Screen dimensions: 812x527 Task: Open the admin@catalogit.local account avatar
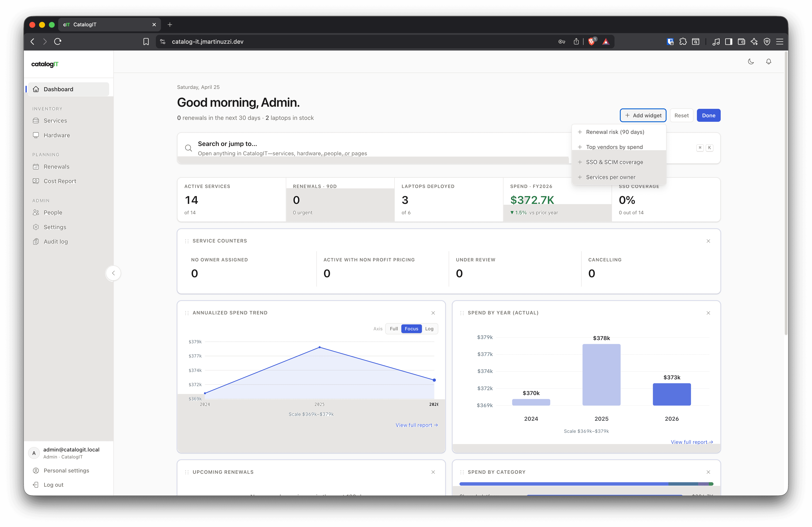point(34,453)
